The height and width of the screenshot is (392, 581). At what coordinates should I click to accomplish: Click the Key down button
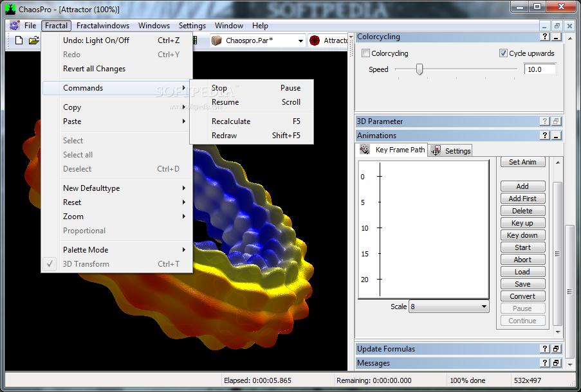point(522,235)
